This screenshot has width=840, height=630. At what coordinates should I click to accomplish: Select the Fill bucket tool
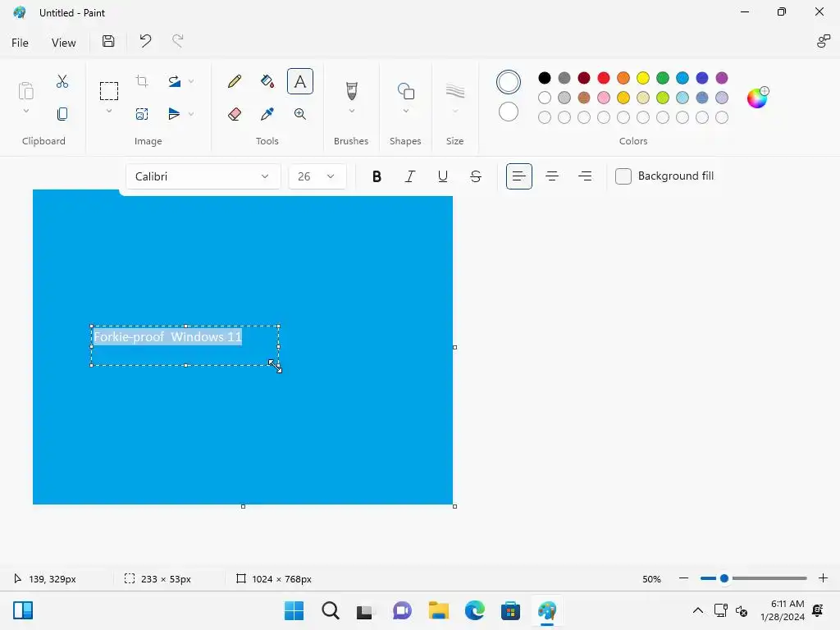pos(267,81)
